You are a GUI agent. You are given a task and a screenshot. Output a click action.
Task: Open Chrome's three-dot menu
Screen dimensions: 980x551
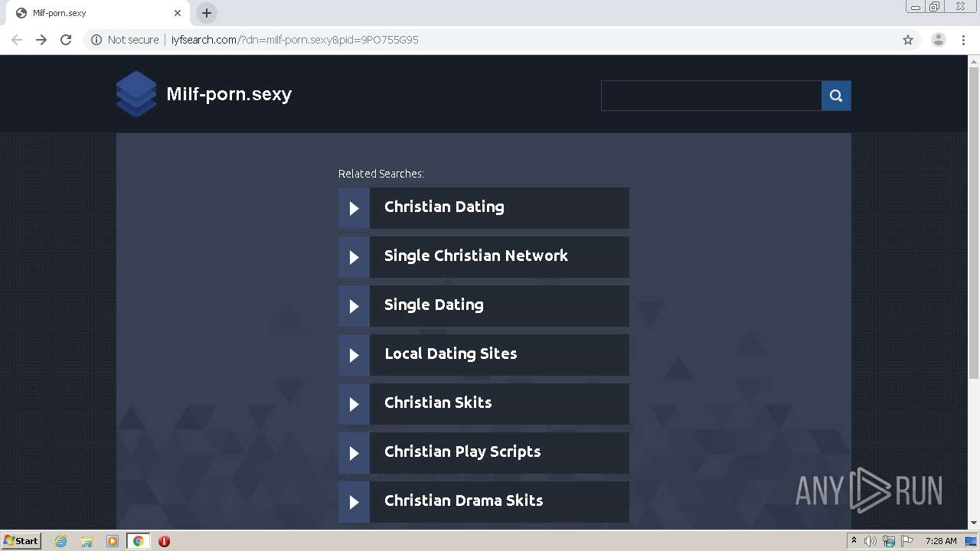964,40
